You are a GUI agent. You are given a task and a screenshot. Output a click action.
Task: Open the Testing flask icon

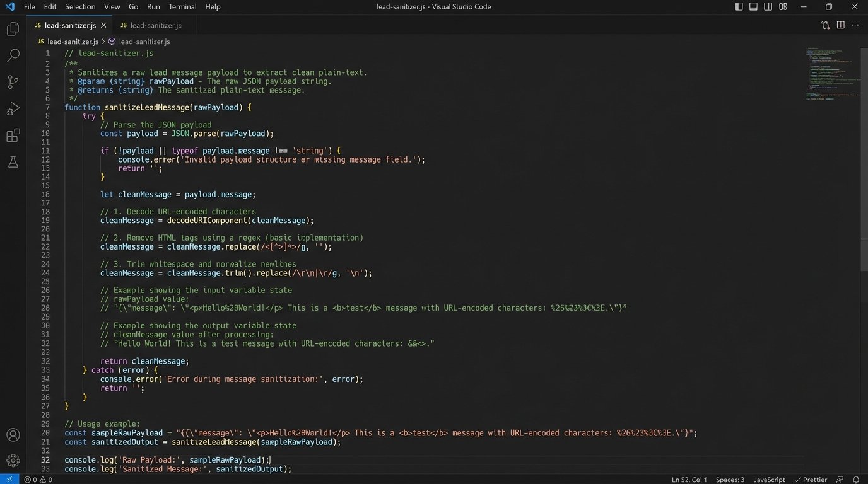tap(13, 162)
